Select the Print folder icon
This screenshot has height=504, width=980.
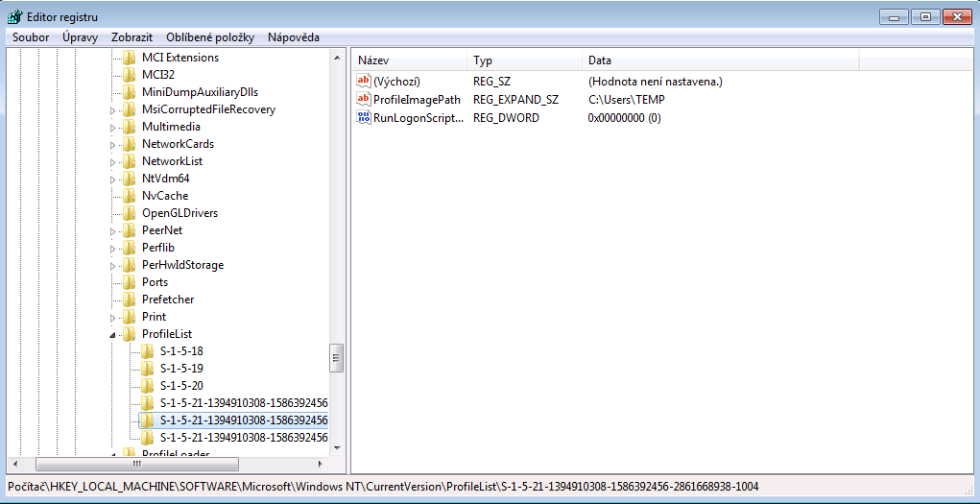[x=130, y=317]
